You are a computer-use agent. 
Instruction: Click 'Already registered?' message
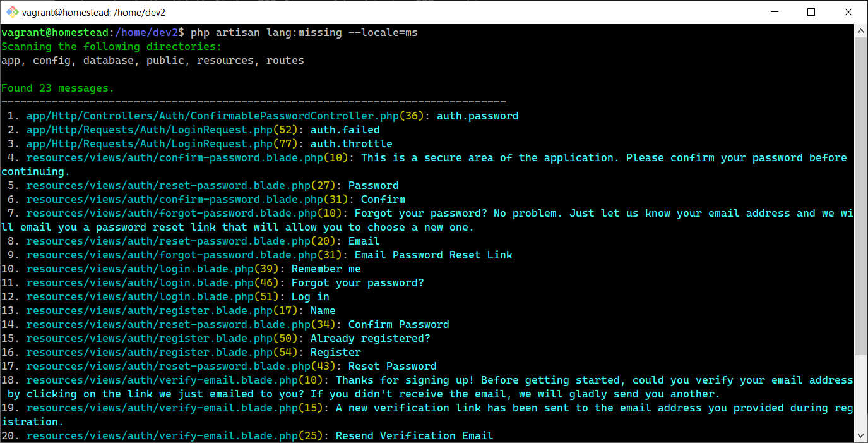click(371, 339)
